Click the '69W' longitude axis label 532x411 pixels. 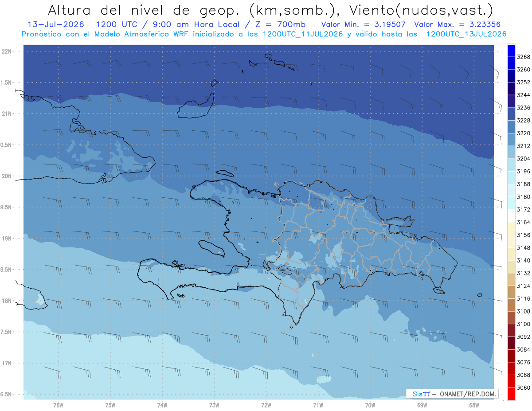pos(422,405)
